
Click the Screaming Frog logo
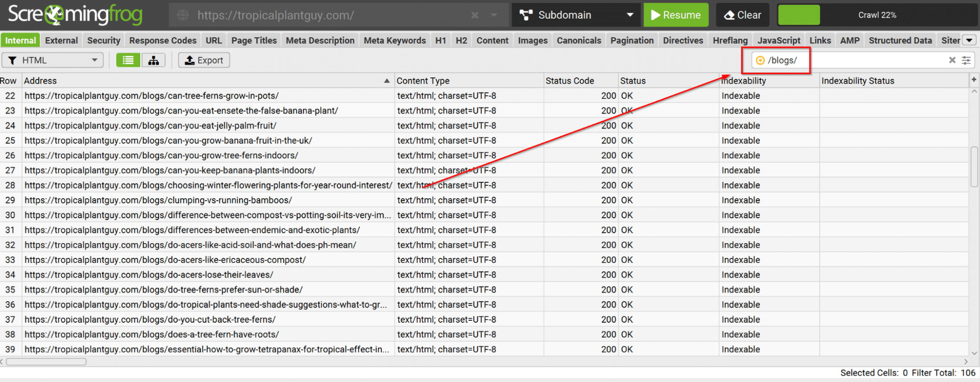tap(75, 15)
